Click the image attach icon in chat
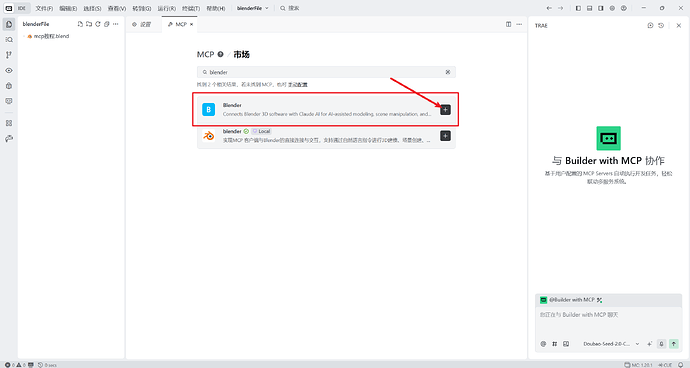Viewport: 690px width, 368px height. click(566, 344)
